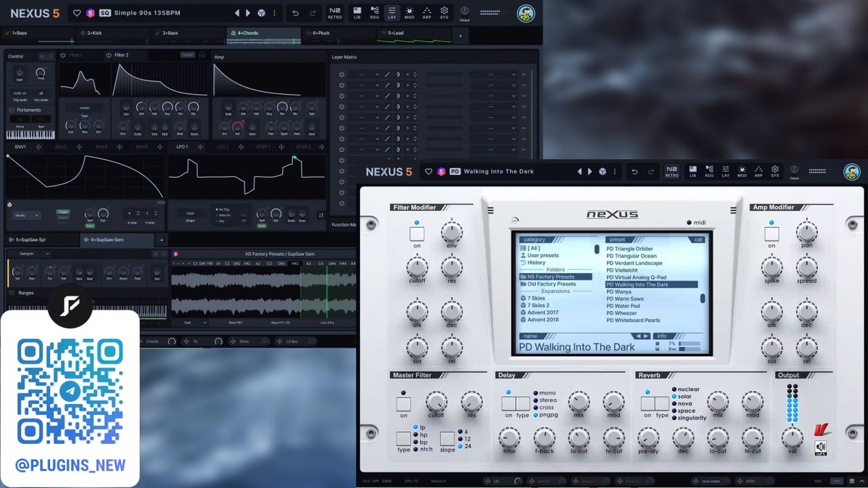This screenshot has height=488, width=868.
Task: Open first row destination dropdown in Layer Matrix
Action: [493, 74]
